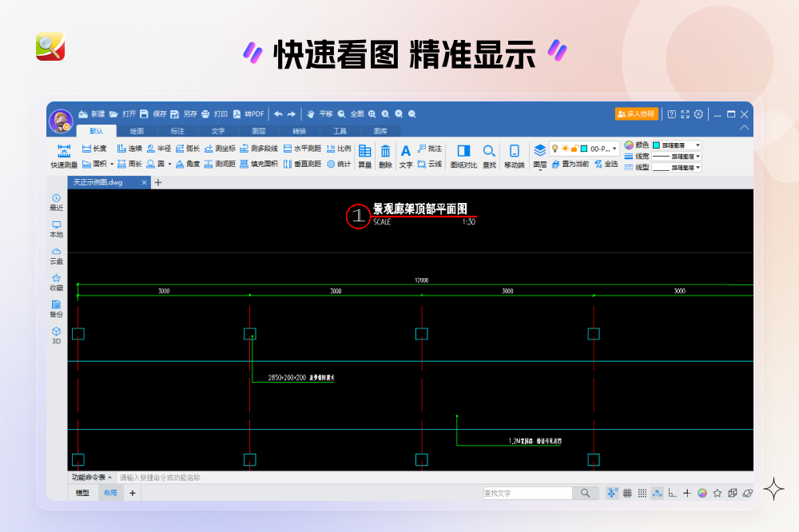Switch to the 绘图 ribbon tab
The width and height of the screenshot is (799, 532).
click(136, 130)
